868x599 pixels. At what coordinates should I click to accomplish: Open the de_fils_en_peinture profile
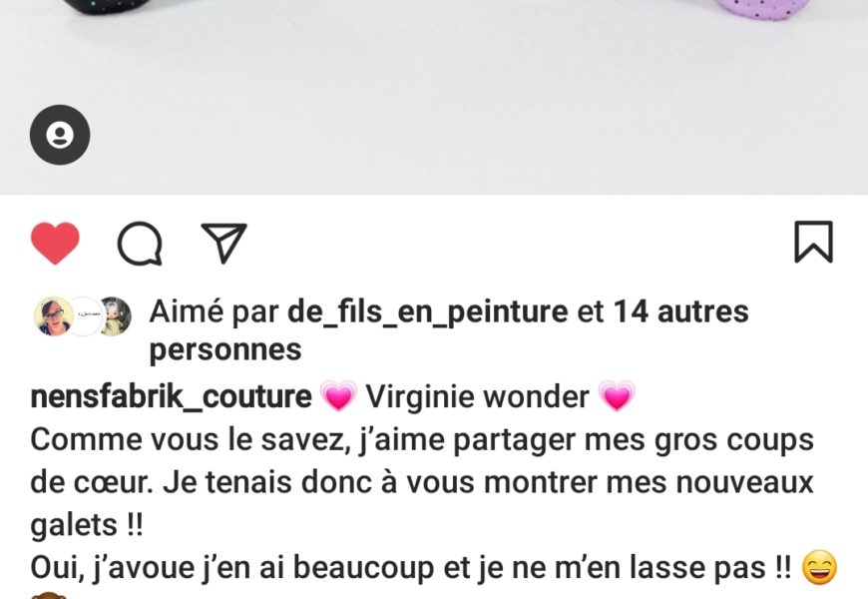[x=427, y=311]
